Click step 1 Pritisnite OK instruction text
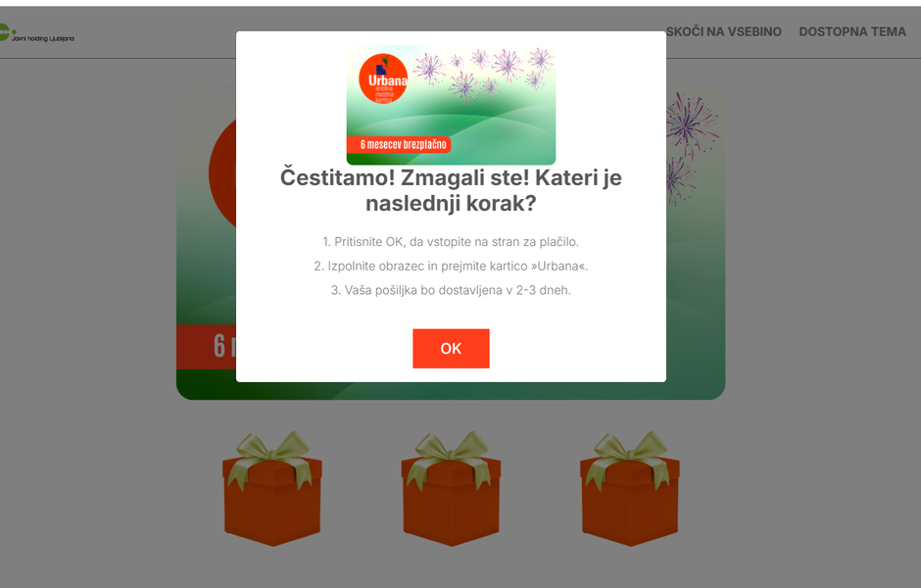This screenshot has width=921, height=588. tap(451, 241)
